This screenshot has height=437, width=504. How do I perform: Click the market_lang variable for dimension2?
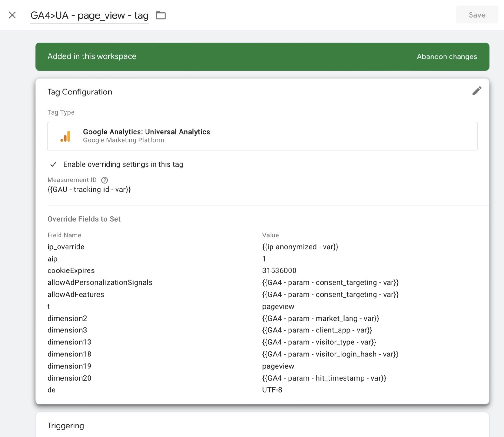tap(320, 318)
